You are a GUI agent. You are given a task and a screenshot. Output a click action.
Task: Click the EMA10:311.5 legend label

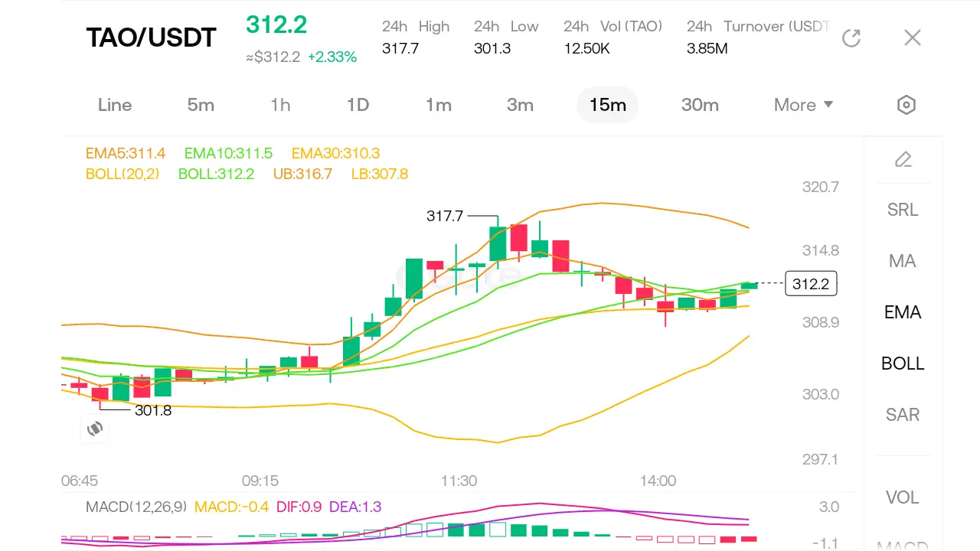228,154
